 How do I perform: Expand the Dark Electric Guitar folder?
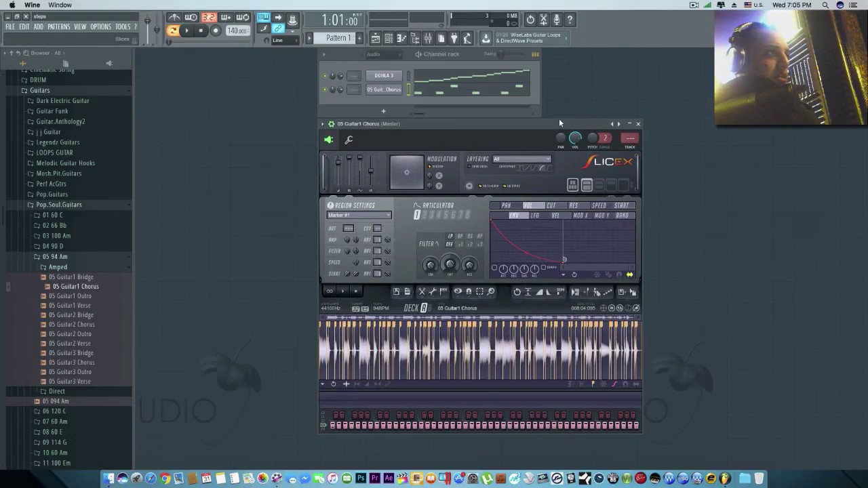pyautogui.click(x=62, y=101)
